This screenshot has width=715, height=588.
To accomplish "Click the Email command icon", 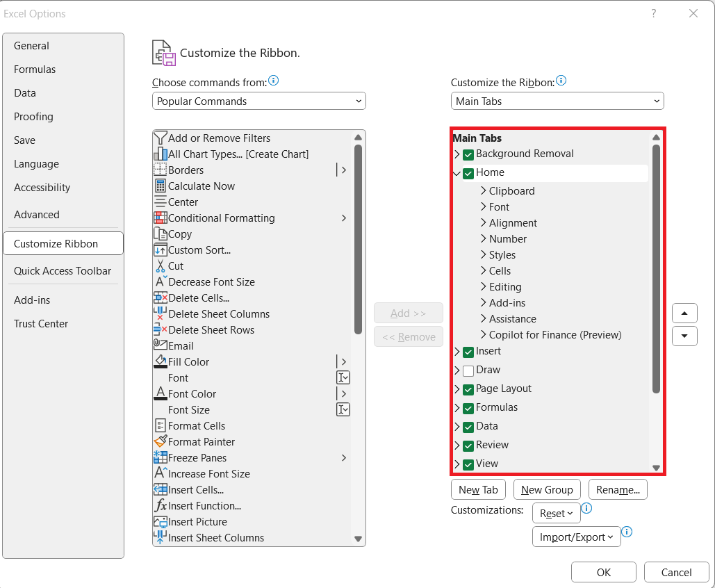I will click(x=160, y=344).
